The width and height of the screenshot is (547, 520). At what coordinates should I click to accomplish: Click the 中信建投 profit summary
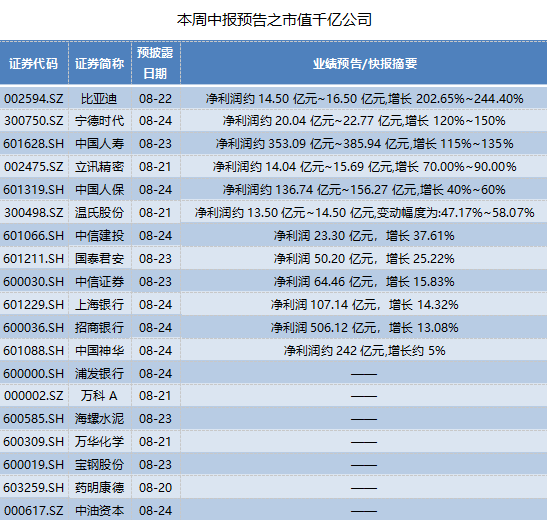point(364,236)
